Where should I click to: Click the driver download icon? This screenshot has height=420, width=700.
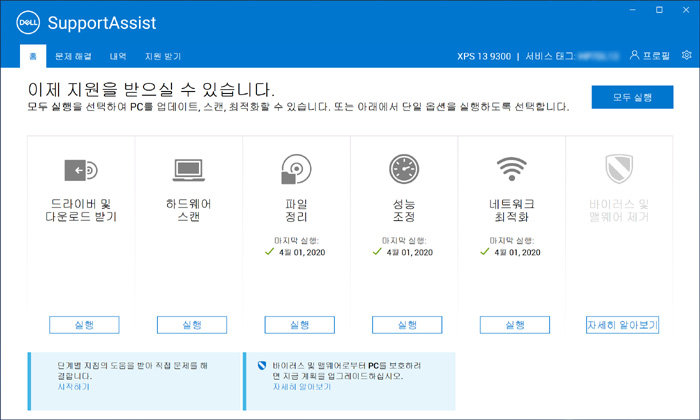[81, 170]
